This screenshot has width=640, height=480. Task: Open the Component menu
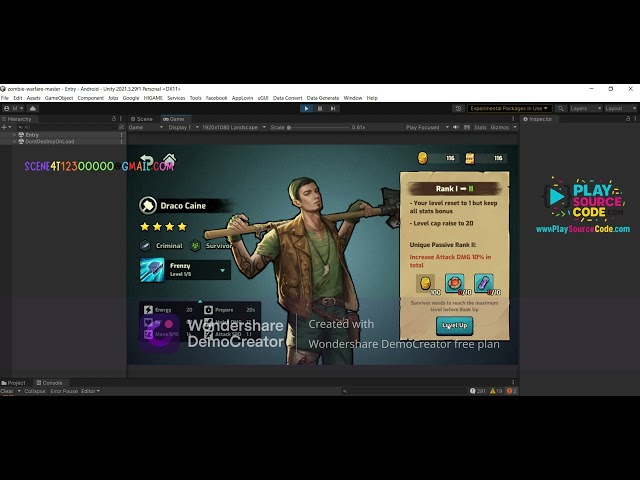tap(91, 98)
